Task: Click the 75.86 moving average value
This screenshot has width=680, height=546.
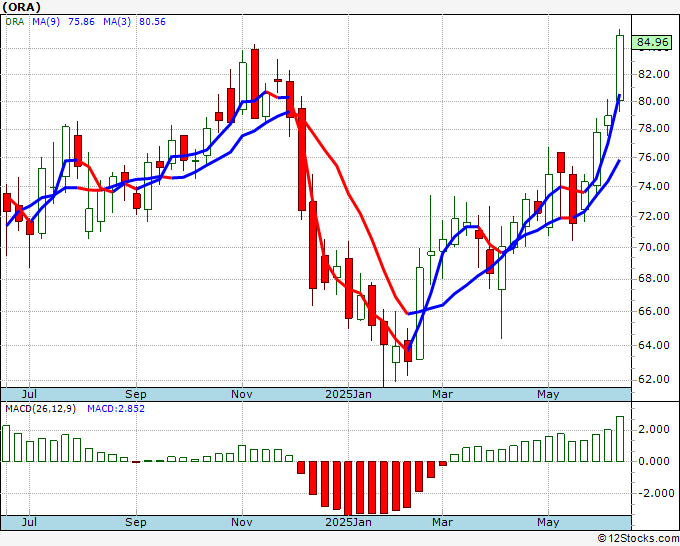Action: point(81,22)
